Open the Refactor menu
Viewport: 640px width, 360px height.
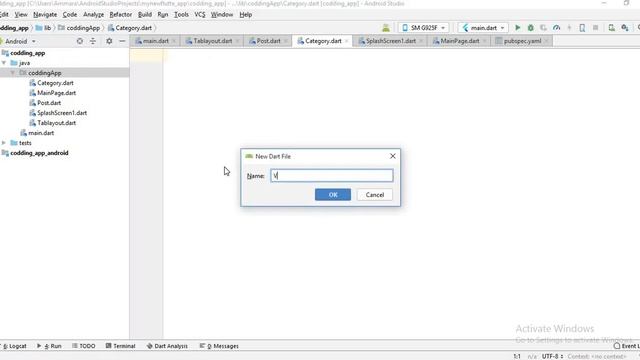click(x=120, y=15)
